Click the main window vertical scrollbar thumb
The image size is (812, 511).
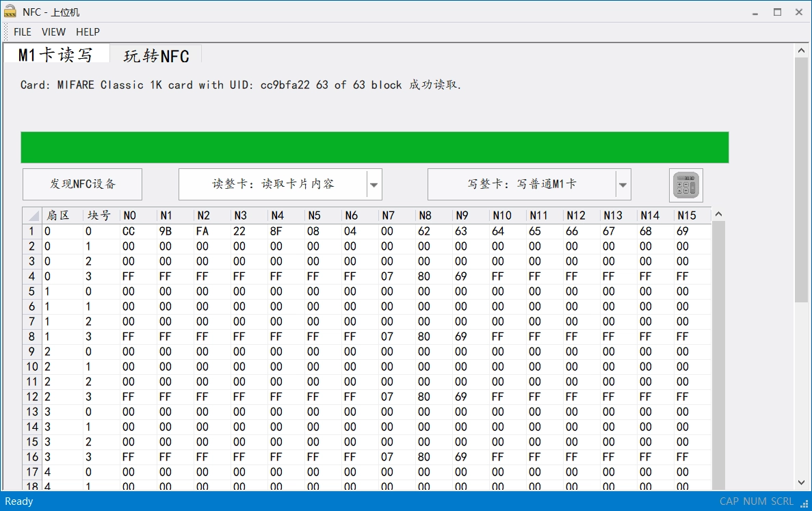[801, 180]
